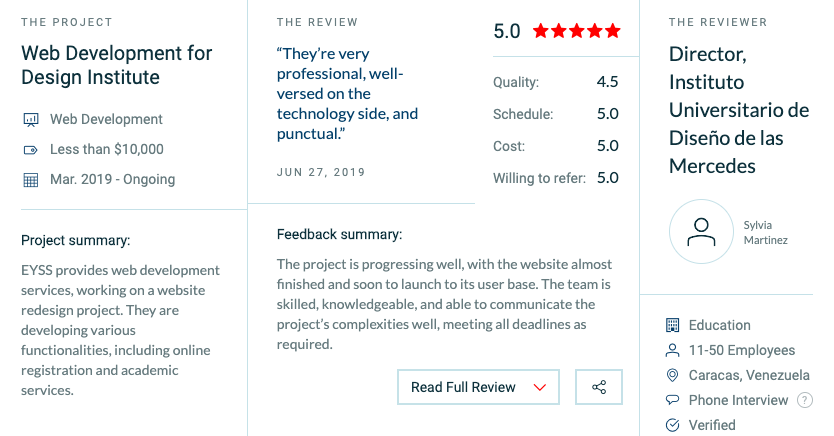The height and width of the screenshot is (436, 834).
Task: Click the red chevron on Read Full Review
Action: coord(540,388)
